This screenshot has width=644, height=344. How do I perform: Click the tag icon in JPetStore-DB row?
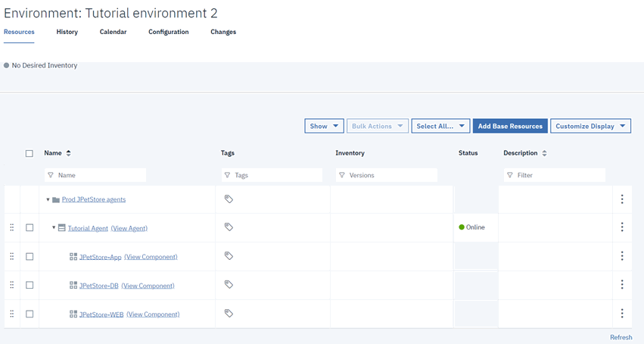(229, 284)
